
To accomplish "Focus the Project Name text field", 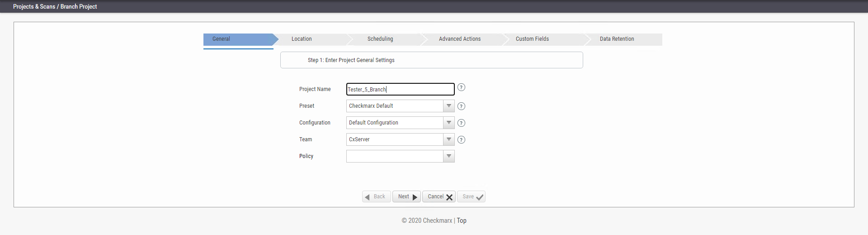I will tap(400, 89).
